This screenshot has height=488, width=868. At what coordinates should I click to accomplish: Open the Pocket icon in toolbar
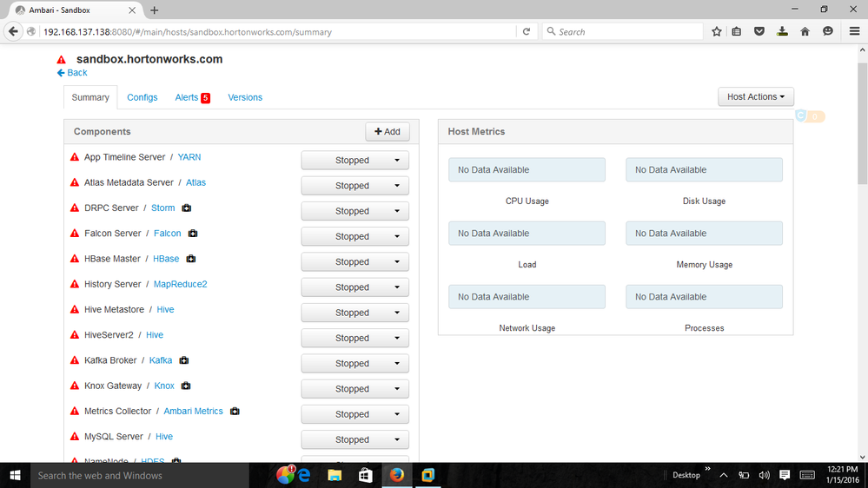pyautogui.click(x=759, y=31)
